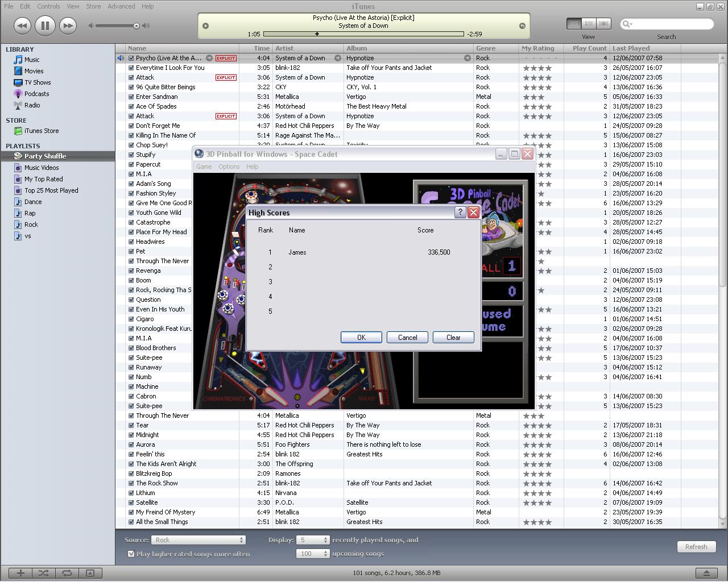Click arrow next to Hypnotize album
The height and width of the screenshot is (582, 728).
(x=467, y=58)
